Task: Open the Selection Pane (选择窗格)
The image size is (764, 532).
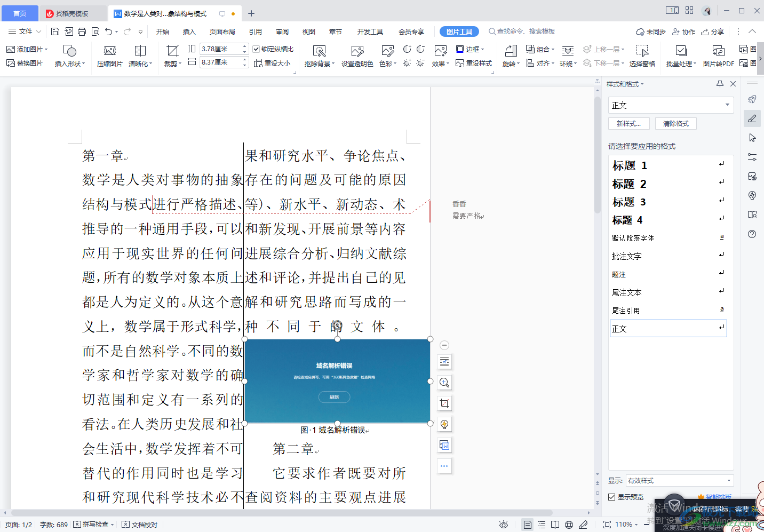Action: (x=642, y=56)
